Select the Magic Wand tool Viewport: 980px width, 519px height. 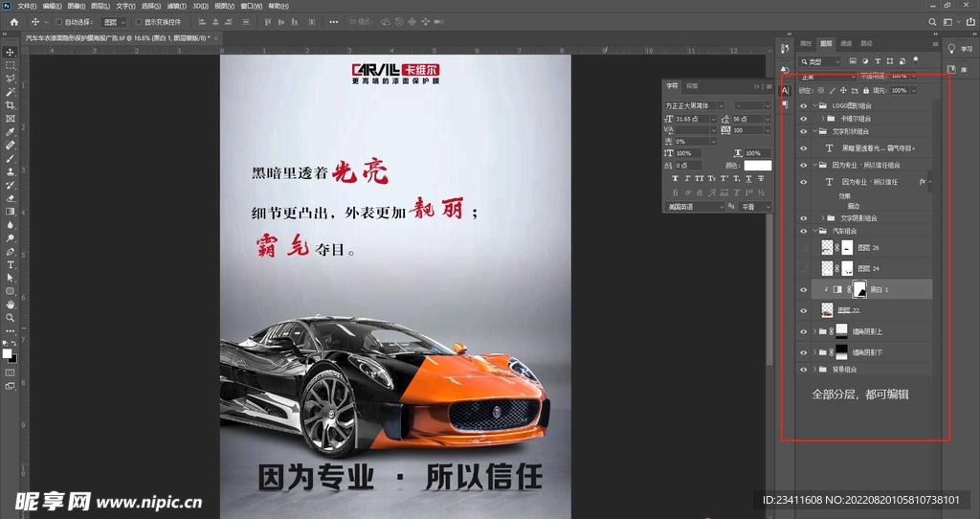(10, 92)
